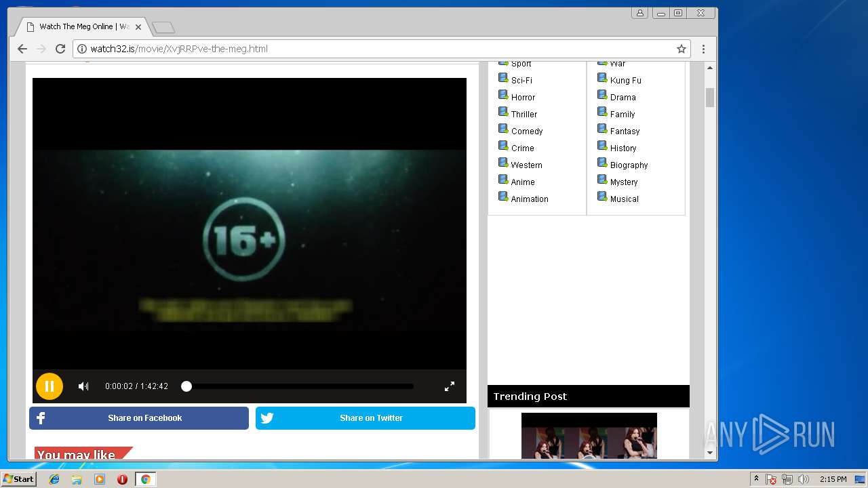Screen dimensions: 868x488
Task: Click the icon beside Sci-Fi genre
Action: point(503,78)
